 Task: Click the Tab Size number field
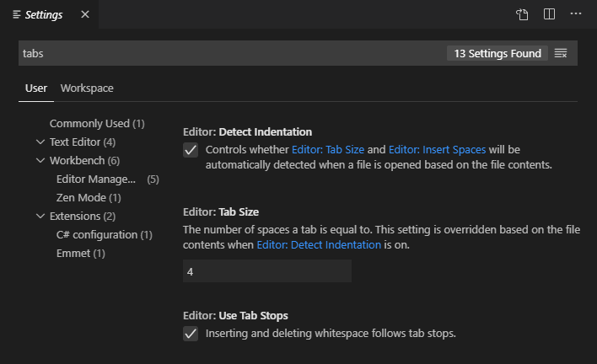(x=266, y=271)
